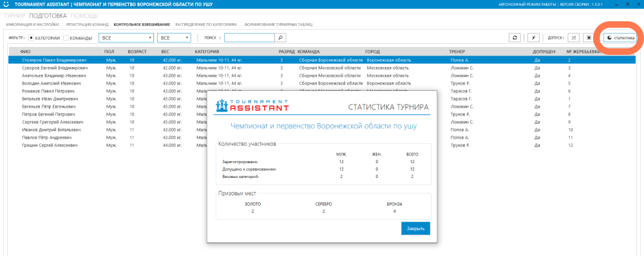Select row Анатольев Владимир Иванович
Viewport: 644px width, 256px height.
(x=322, y=75)
